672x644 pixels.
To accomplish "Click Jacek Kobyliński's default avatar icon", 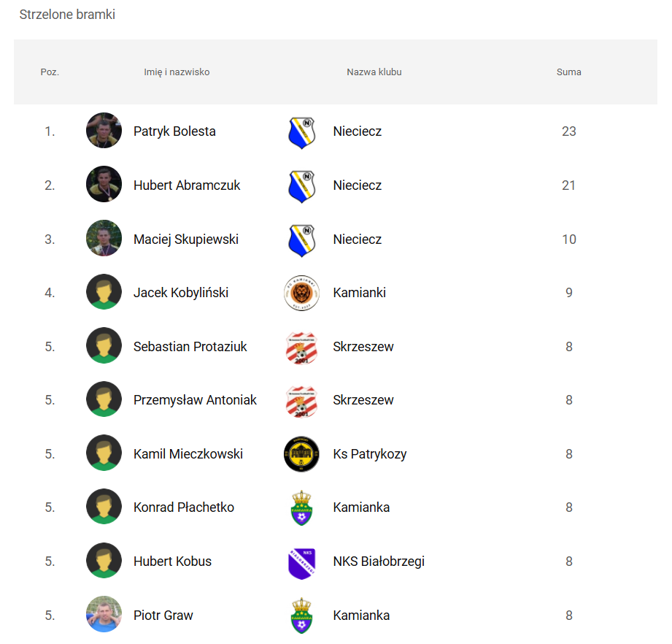I will 104,292.
